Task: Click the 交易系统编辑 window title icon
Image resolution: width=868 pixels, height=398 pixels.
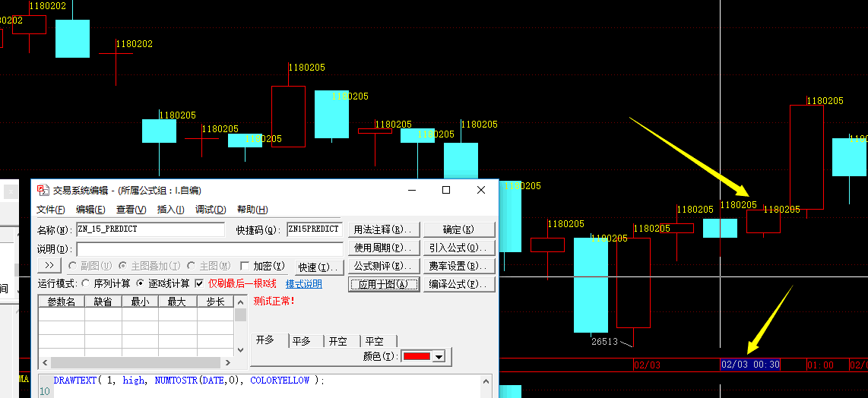Action: coord(44,190)
